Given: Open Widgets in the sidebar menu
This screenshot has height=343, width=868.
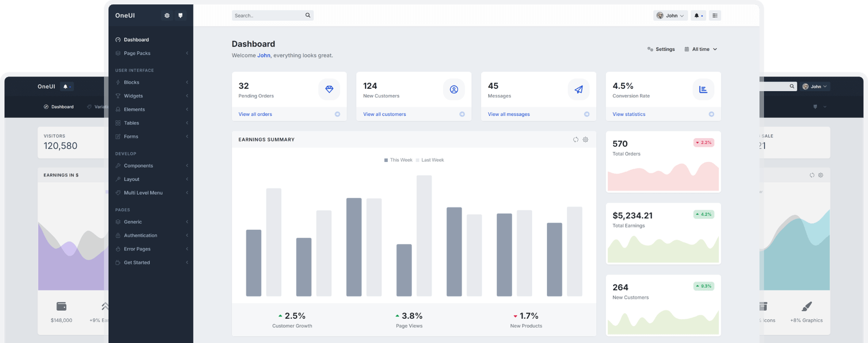Looking at the screenshot, I should tap(133, 96).
